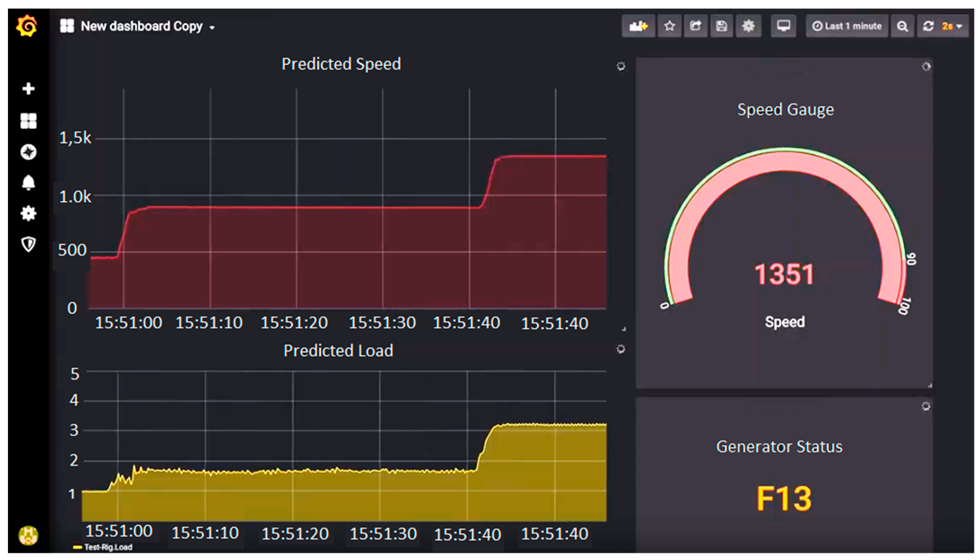The width and height of the screenshot is (980, 560).
Task: Open the Last 1 minute time picker
Action: click(x=846, y=26)
